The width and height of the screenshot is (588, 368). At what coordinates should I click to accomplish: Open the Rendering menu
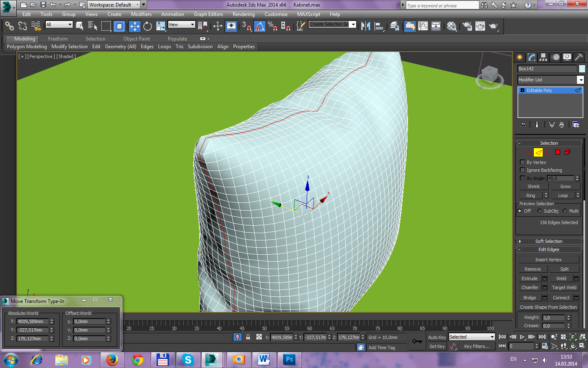tap(244, 14)
